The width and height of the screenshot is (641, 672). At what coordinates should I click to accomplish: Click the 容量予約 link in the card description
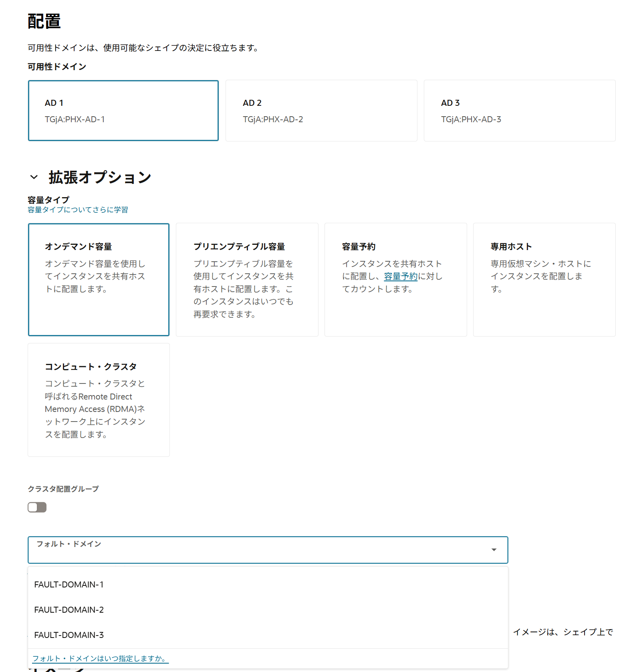[400, 276]
